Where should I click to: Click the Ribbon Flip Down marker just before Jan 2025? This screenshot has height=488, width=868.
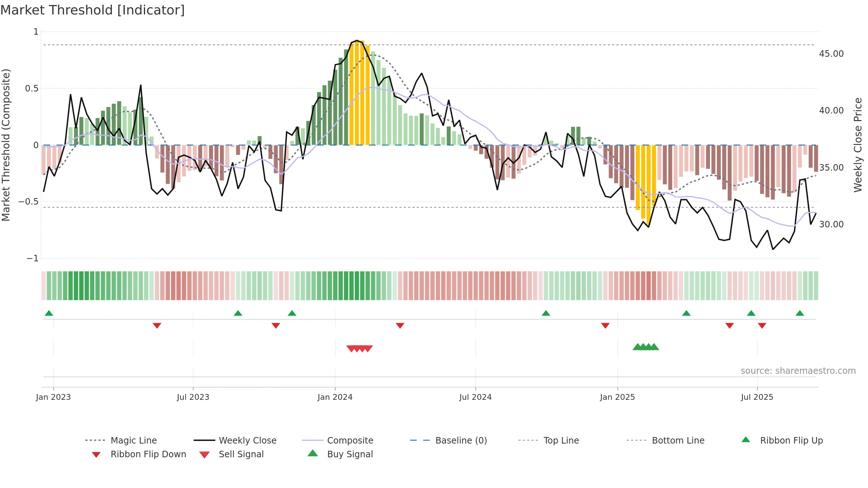point(605,326)
